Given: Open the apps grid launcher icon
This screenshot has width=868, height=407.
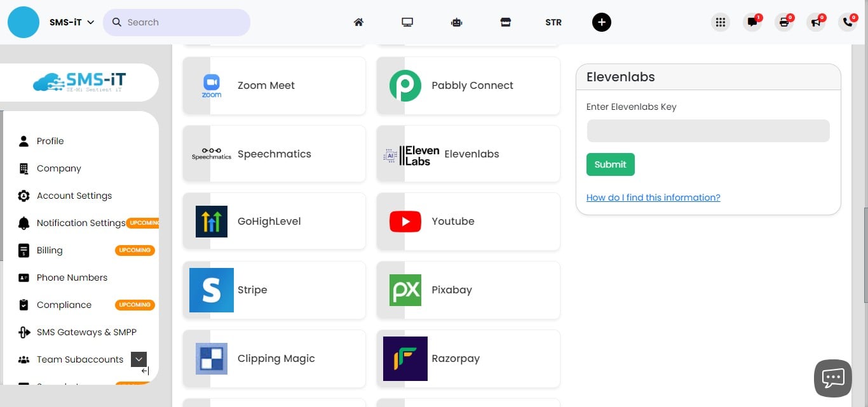Looking at the screenshot, I should tap(720, 22).
